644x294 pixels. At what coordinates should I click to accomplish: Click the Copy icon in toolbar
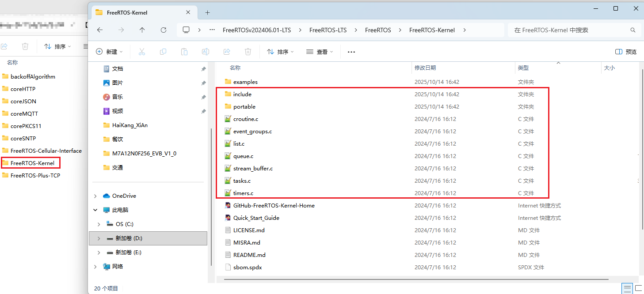(163, 52)
